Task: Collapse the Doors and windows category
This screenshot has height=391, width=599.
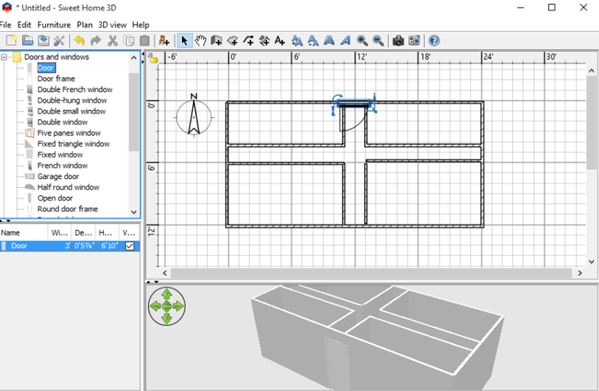Action: coord(4,57)
